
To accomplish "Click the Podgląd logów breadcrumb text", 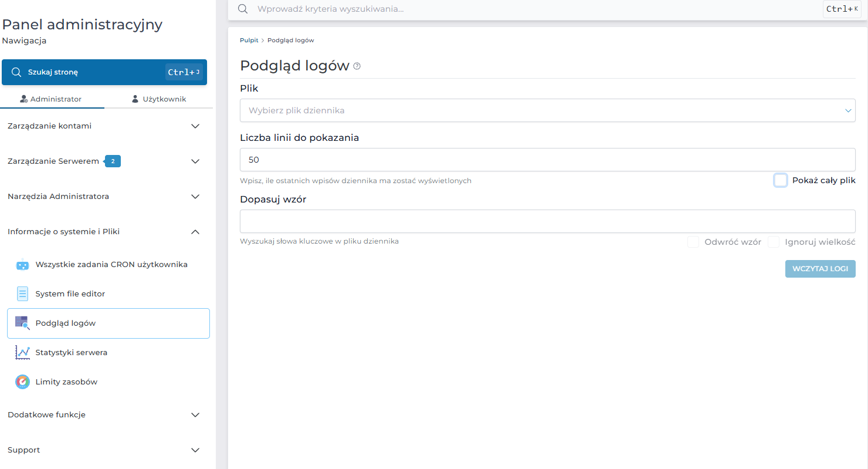I will pos(291,40).
